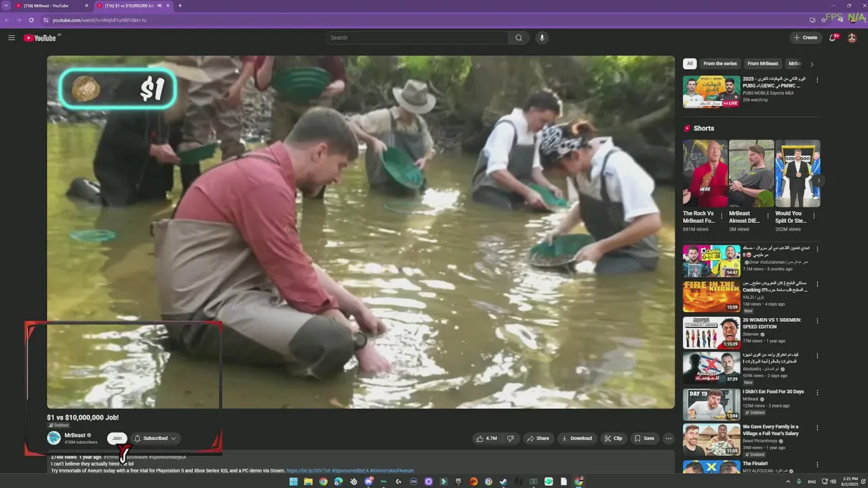868x488 pixels.
Task: Open 20 Women VS 1 Sidemen thumbnail
Action: tap(711, 332)
